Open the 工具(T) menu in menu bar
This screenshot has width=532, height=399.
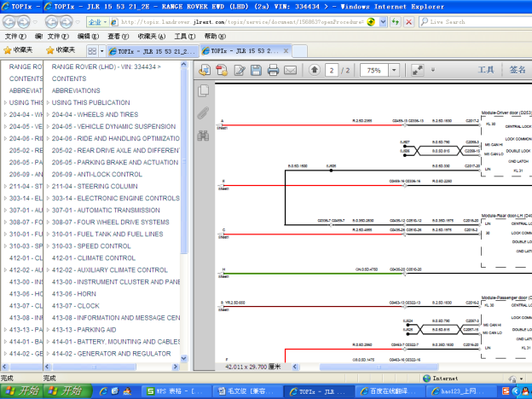pos(185,37)
